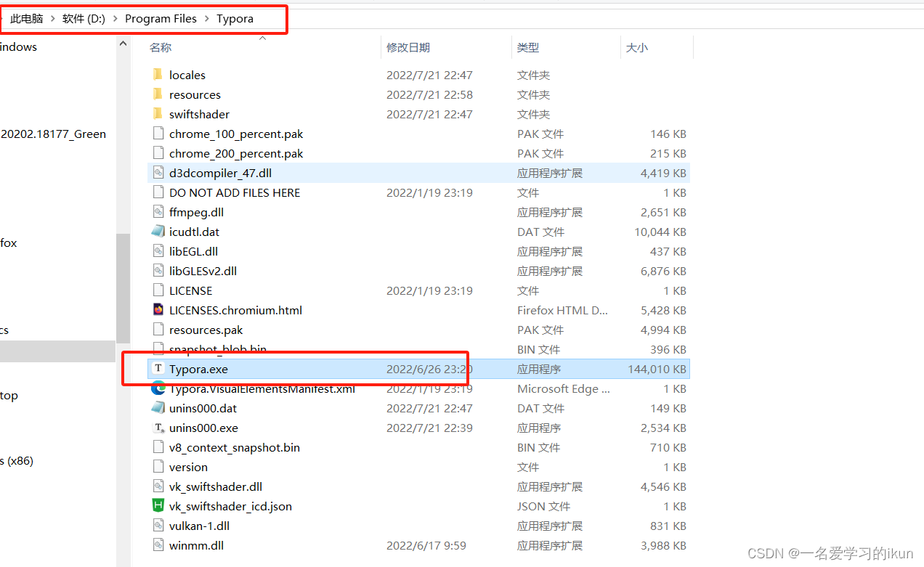
Task: Click the date 2022/7/21 22:39
Action: (429, 428)
